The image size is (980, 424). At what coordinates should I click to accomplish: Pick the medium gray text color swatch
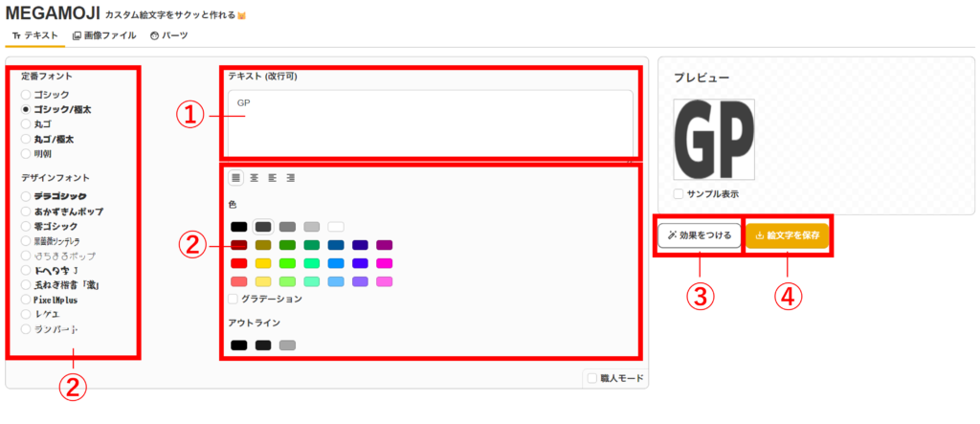tap(287, 227)
